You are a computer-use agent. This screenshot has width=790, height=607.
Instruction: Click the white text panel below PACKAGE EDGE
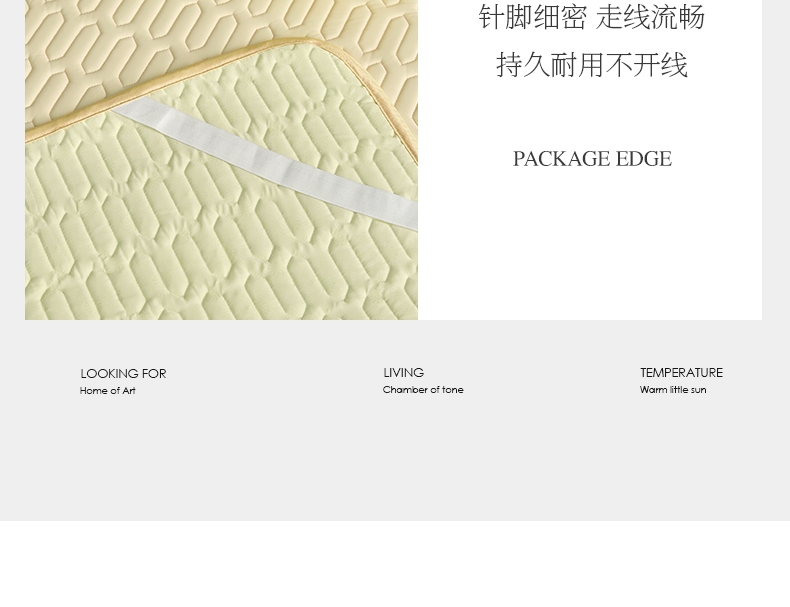[x=589, y=247]
